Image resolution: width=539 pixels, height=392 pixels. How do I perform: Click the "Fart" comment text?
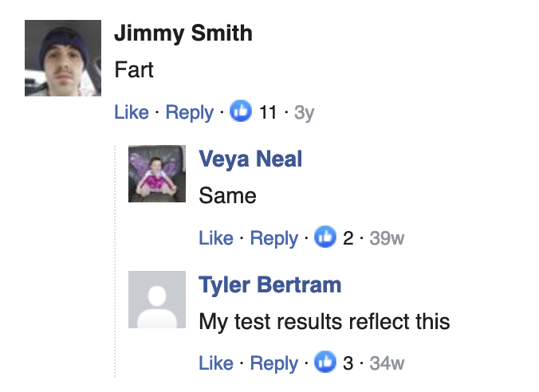[x=134, y=70]
